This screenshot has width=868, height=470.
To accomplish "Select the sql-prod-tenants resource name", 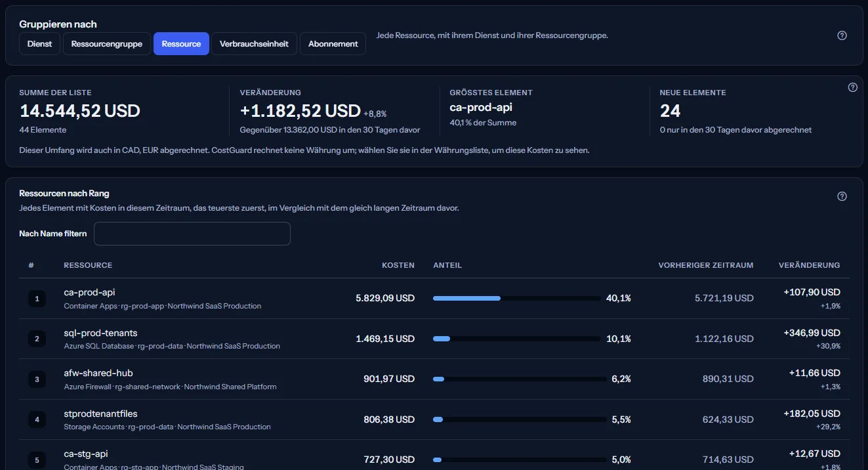I will coord(100,333).
